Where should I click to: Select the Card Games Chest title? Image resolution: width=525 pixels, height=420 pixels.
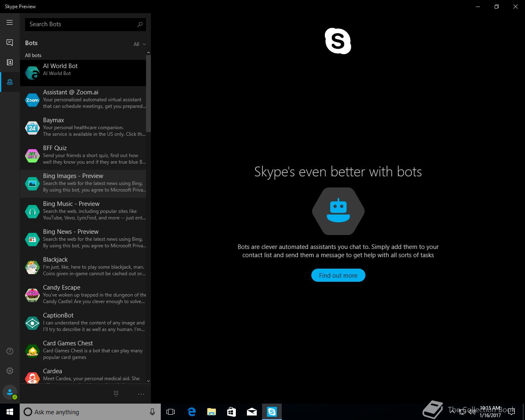pos(68,343)
